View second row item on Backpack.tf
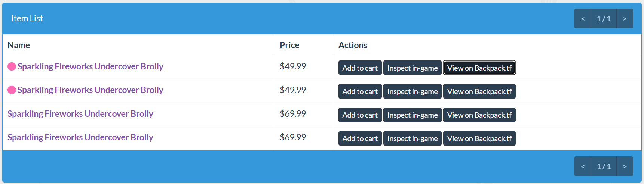This screenshot has width=644, height=184. point(479,91)
